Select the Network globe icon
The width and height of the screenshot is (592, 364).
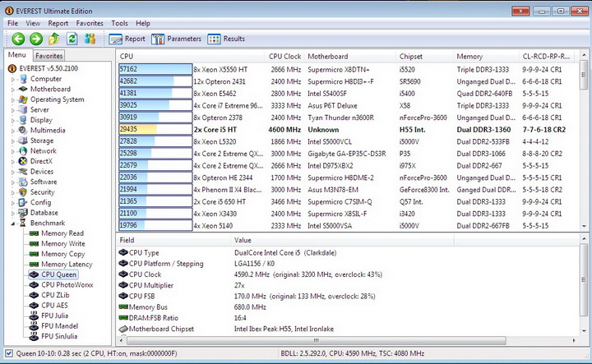point(23,151)
